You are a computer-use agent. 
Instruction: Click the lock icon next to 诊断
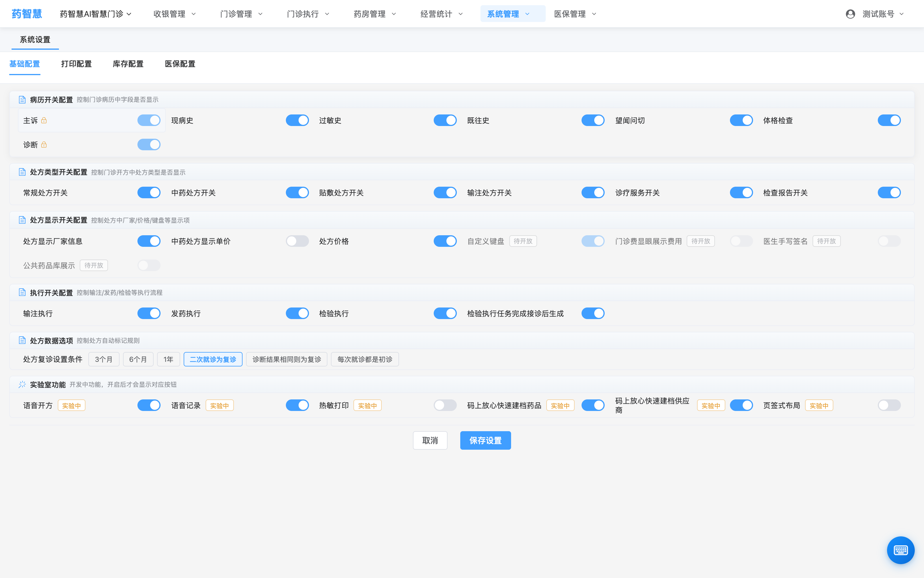coord(44,144)
